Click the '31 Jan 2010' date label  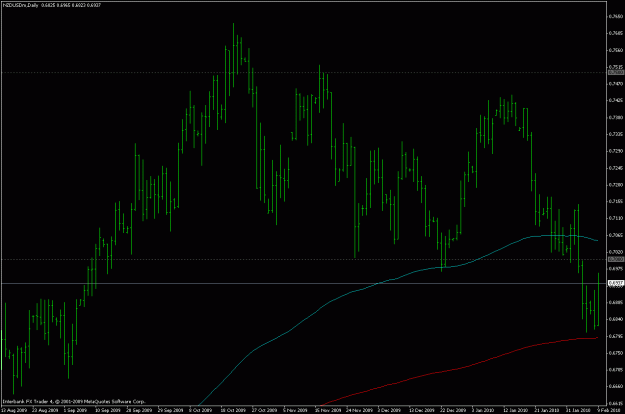[578, 410]
